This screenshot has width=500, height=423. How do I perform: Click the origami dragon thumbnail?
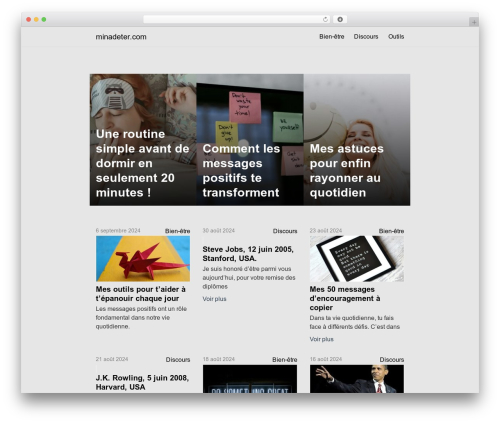pos(143,259)
